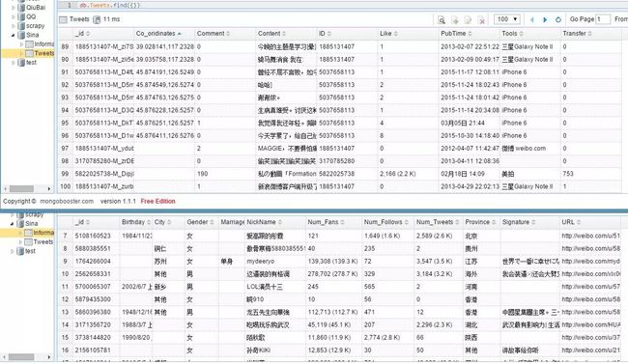
Task: Click the sort arrows on Num_Fans column
Action: (342, 222)
